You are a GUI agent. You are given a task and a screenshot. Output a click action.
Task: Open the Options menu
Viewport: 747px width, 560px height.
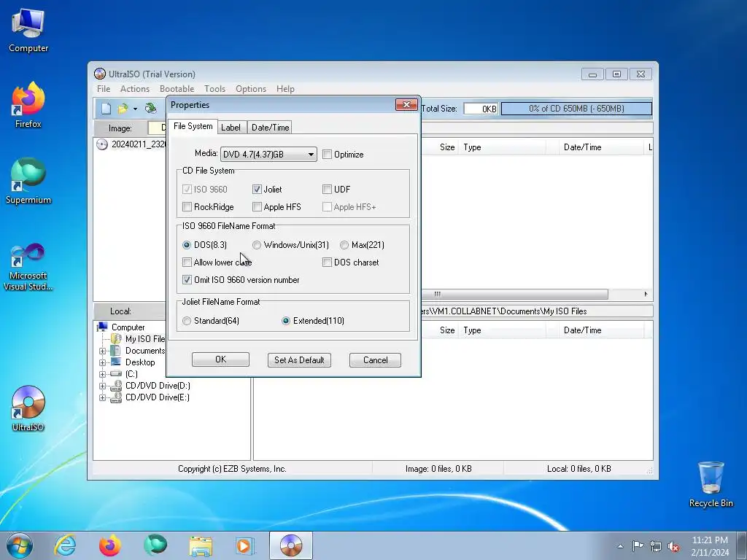(x=251, y=88)
